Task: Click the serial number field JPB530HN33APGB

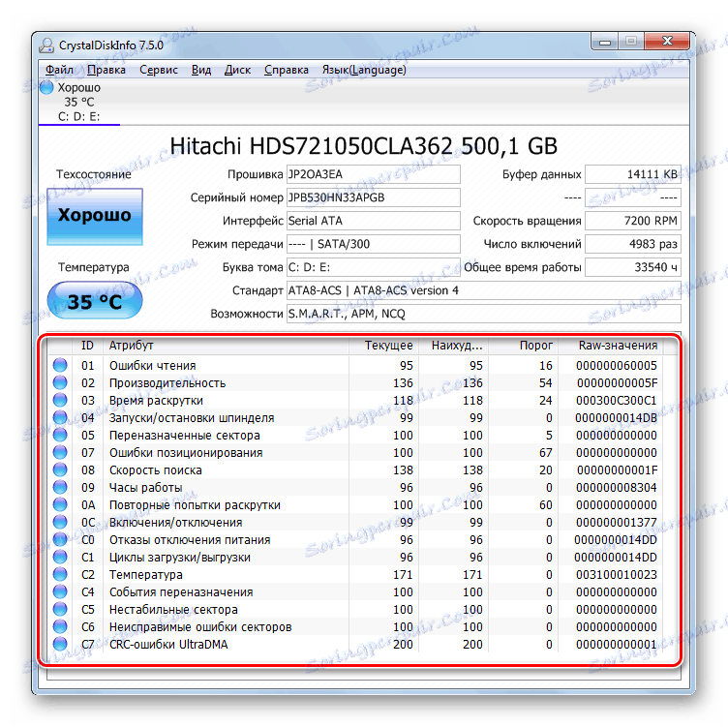Action: [374, 197]
